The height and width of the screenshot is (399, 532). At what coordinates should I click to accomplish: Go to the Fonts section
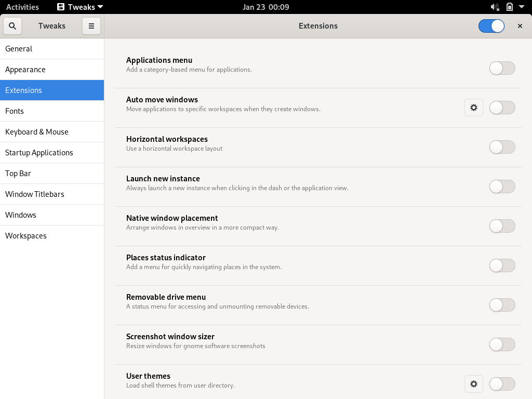tap(15, 111)
